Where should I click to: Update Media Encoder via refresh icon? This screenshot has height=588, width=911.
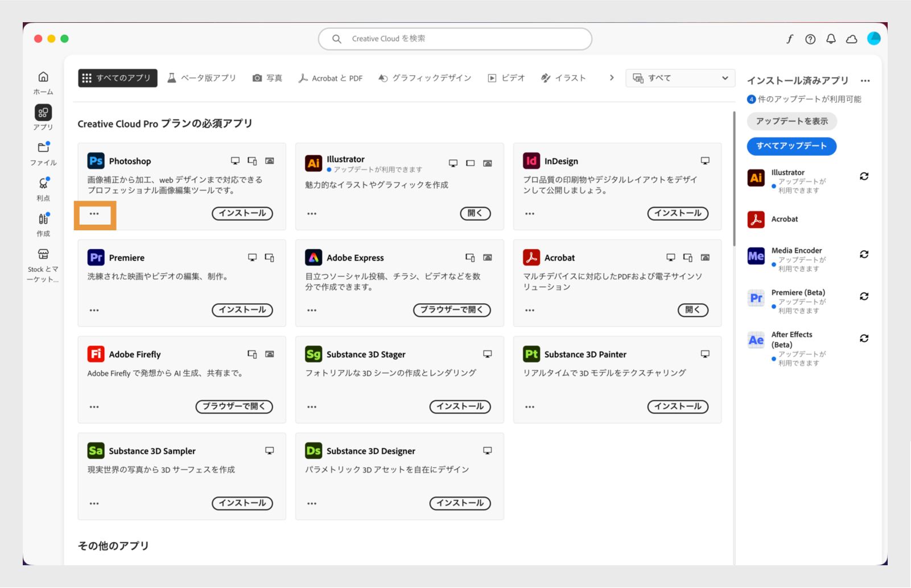tap(864, 254)
